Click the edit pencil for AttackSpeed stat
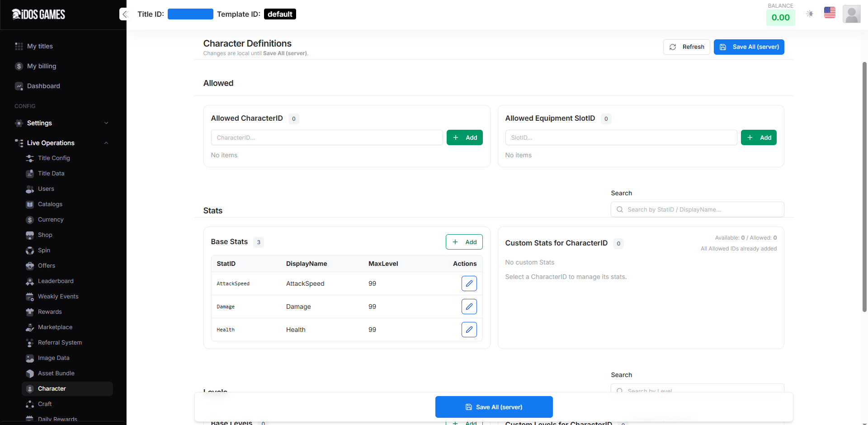Viewport: 868px width, 425px height. tap(469, 283)
